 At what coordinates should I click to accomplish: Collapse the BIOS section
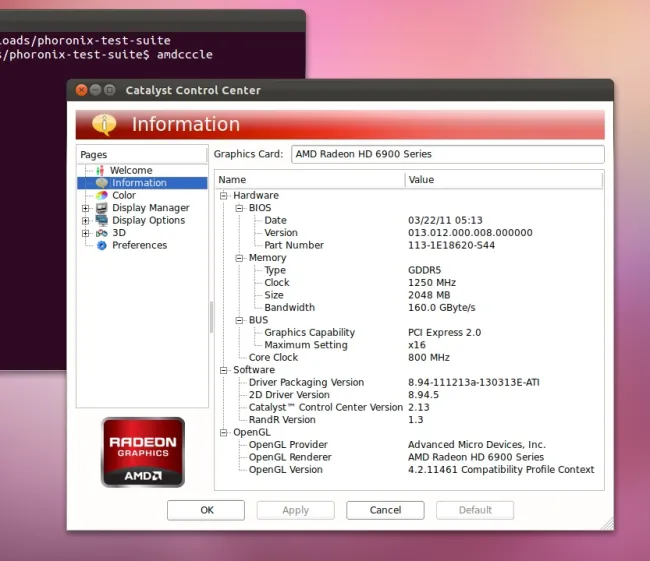(x=239, y=208)
